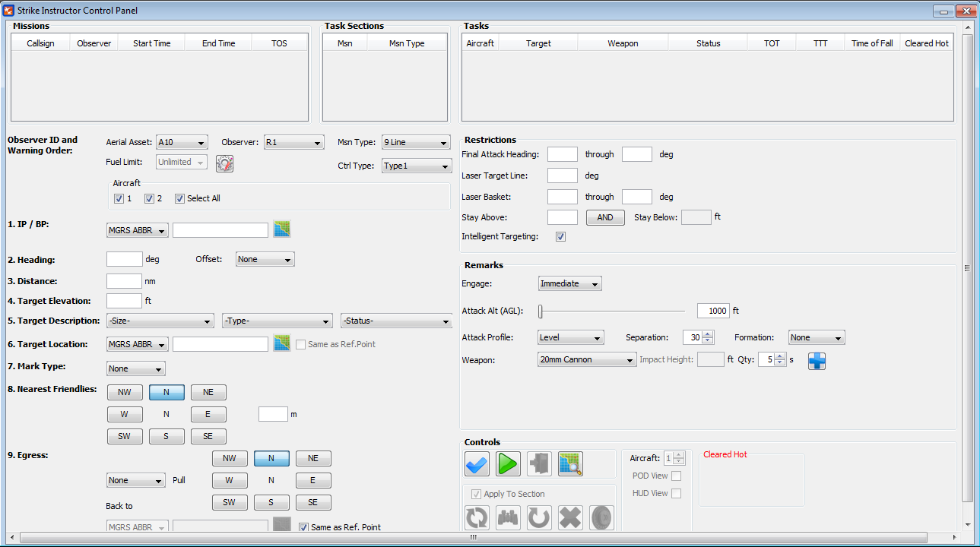Open the Aerial Asset dropdown showing A10

pyautogui.click(x=182, y=143)
